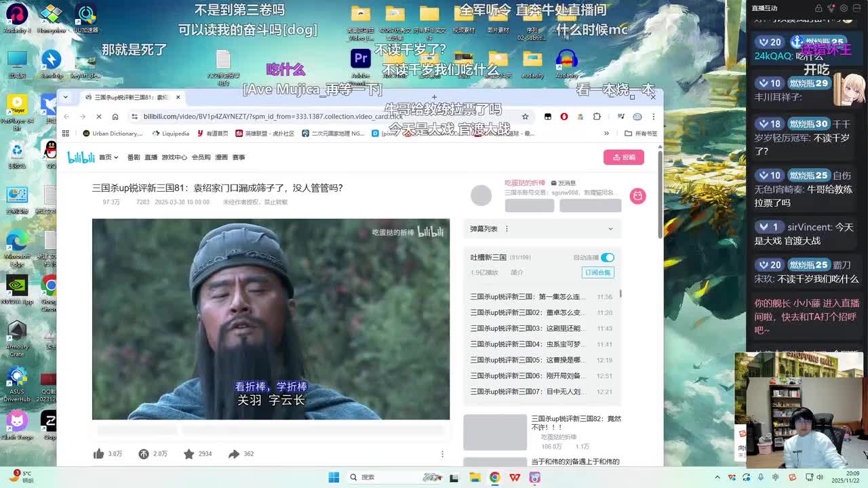Toggle the 自动连播 autoplay switch
The width and height of the screenshot is (868, 488).
(608, 258)
